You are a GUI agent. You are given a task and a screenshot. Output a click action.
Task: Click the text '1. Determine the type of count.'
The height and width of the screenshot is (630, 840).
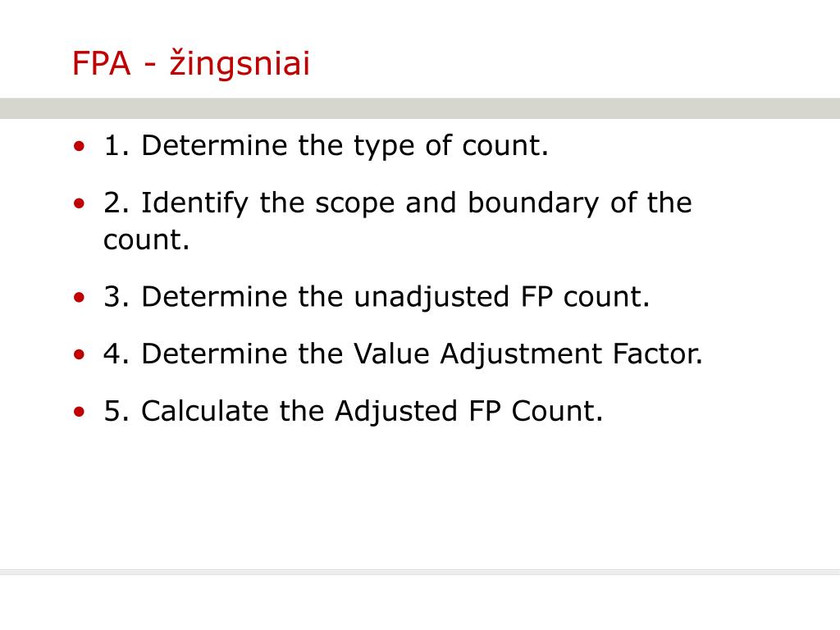coord(326,146)
